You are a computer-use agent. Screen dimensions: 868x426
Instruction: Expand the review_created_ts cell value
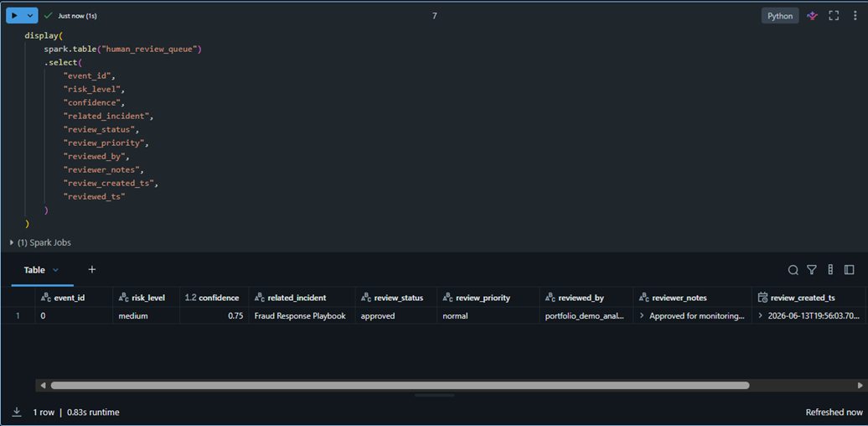click(x=761, y=316)
